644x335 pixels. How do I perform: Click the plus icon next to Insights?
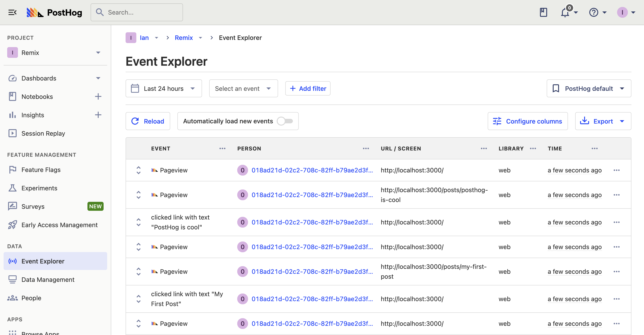point(98,115)
